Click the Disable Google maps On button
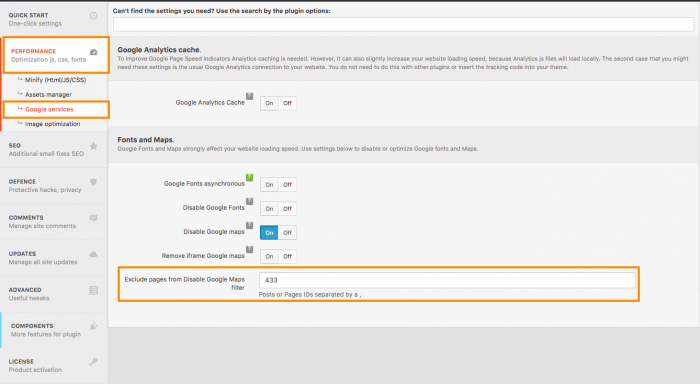The height and width of the screenshot is (384, 700). pyautogui.click(x=269, y=233)
